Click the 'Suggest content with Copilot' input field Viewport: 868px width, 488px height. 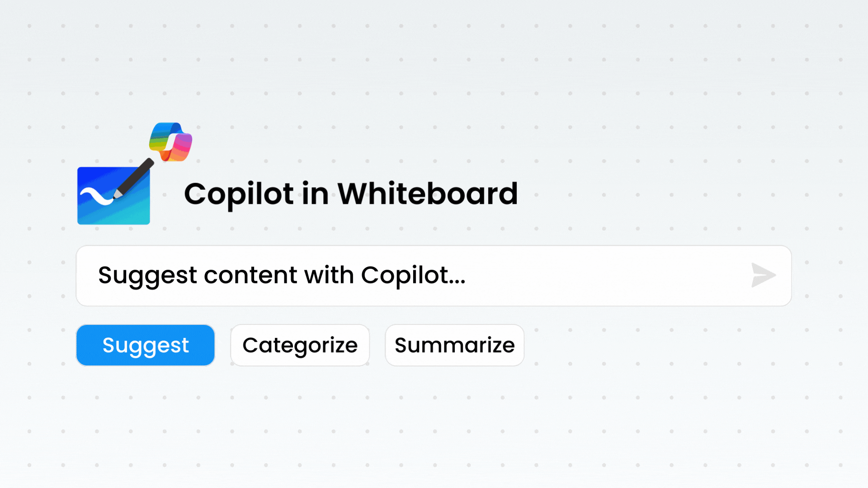point(316,276)
